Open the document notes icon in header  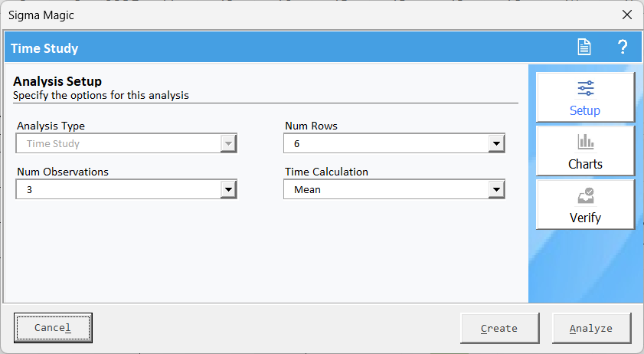[x=584, y=47]
